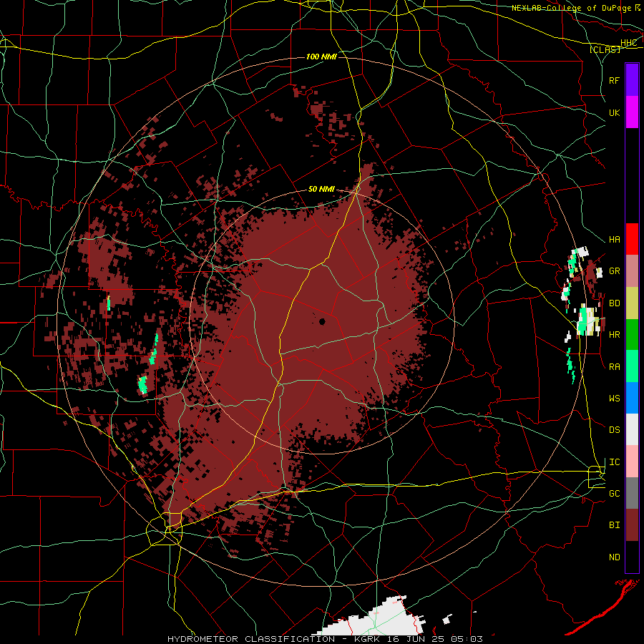Viewport: 644px width, 644px height.
Task: Select the GR pink legend swatch
Action: 632,271
